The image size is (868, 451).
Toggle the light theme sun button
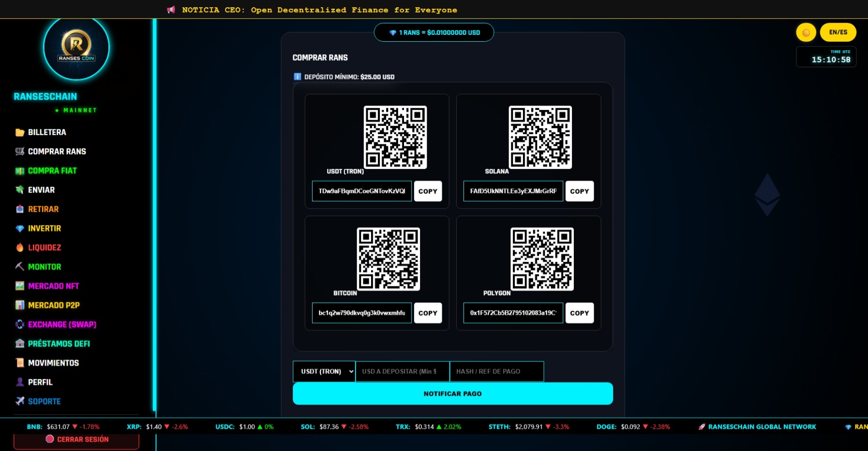click(x=805, y=32)
